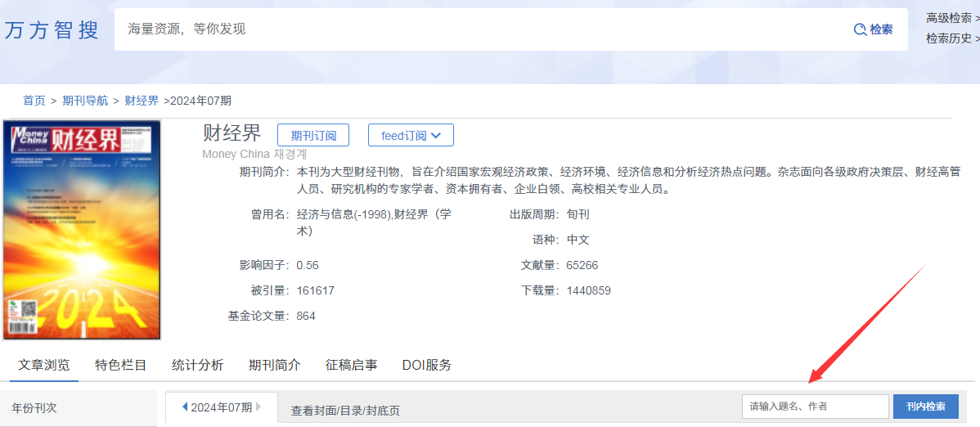
Task: Switch to the DOI服务 tab
Action: point(427,365)
